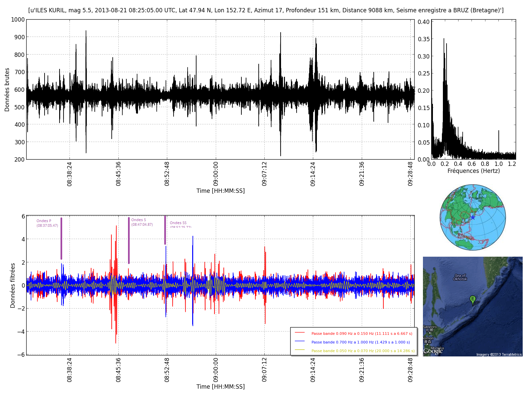Click the green epicenter pin on the satellite map

(x=472, y=299)
